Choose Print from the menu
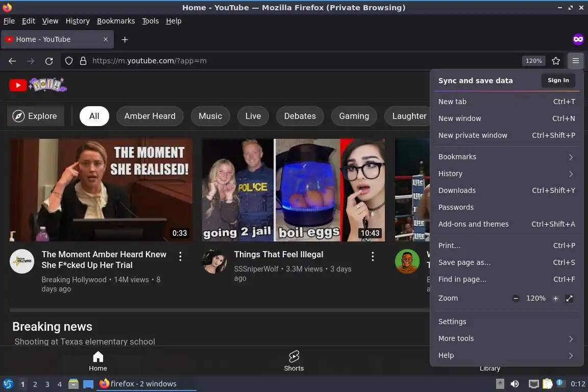This screenshot has height=392, width=588. pos(506,246)
